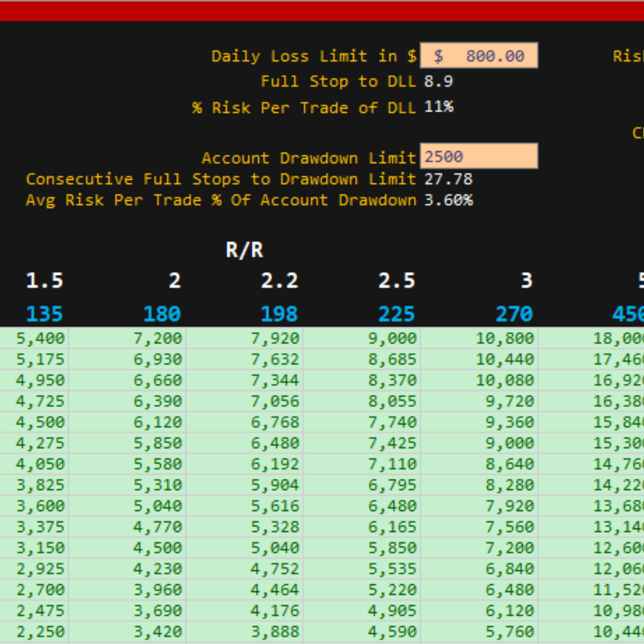The width and height of the screenshot is (644, 644).
Task: Select cell with value 7,200 in column 2
Action: [127, 338]
